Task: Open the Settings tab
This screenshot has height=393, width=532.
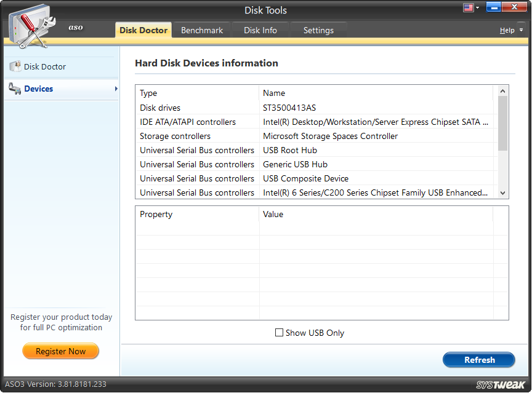Action: tap(319, 30)
